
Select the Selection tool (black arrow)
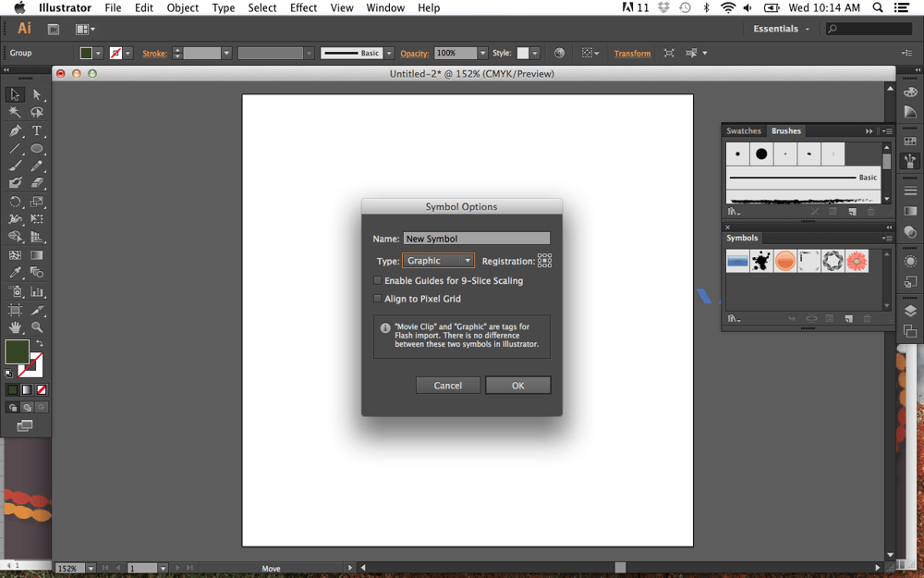coord(15,94)
